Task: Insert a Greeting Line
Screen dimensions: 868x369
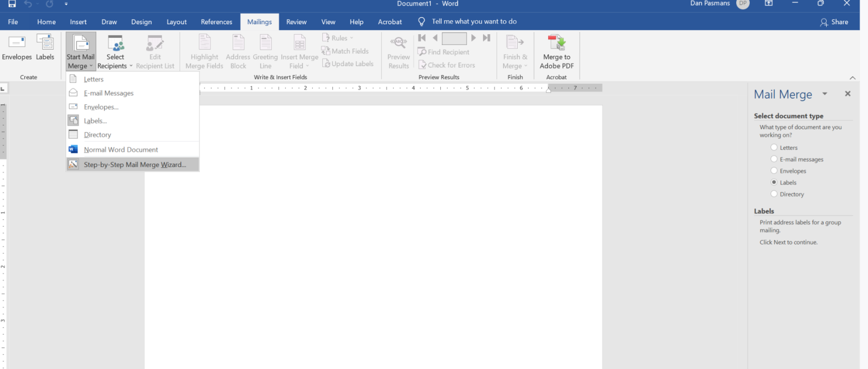Action: pyautogui.click(x=266, y=52)
